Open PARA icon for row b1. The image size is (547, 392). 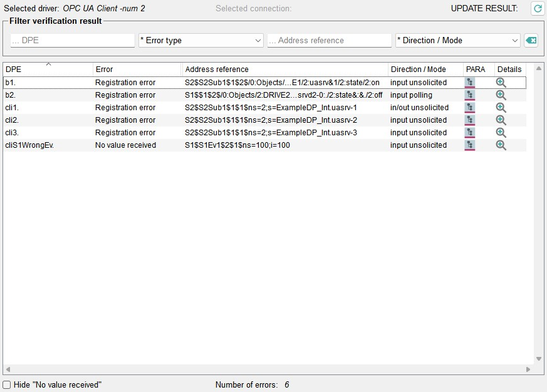coord(470,83)
